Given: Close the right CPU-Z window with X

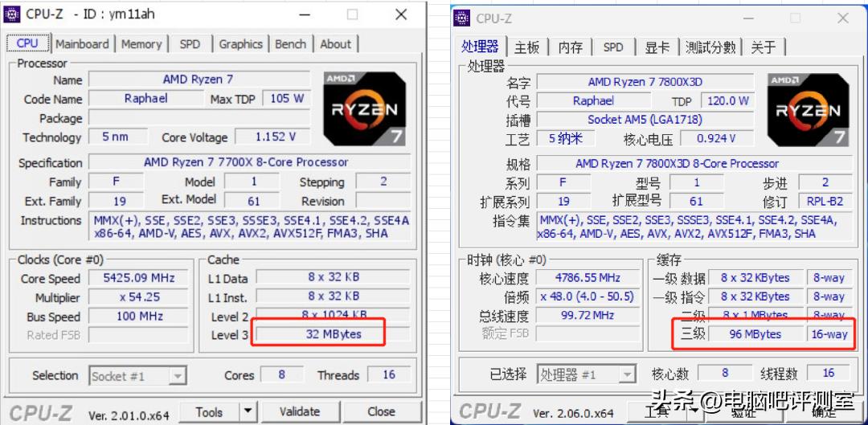Looking at the screenshot, I should tap(842, 18).
